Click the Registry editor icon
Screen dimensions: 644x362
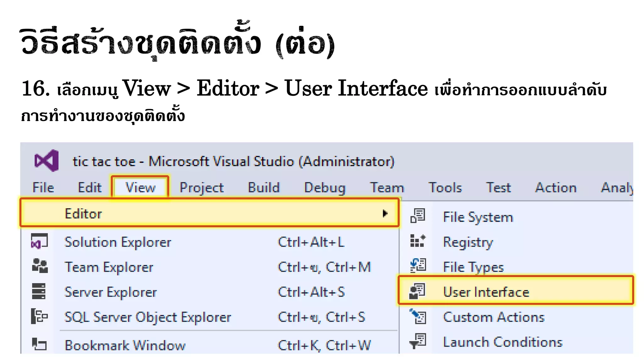coord(418,241)
